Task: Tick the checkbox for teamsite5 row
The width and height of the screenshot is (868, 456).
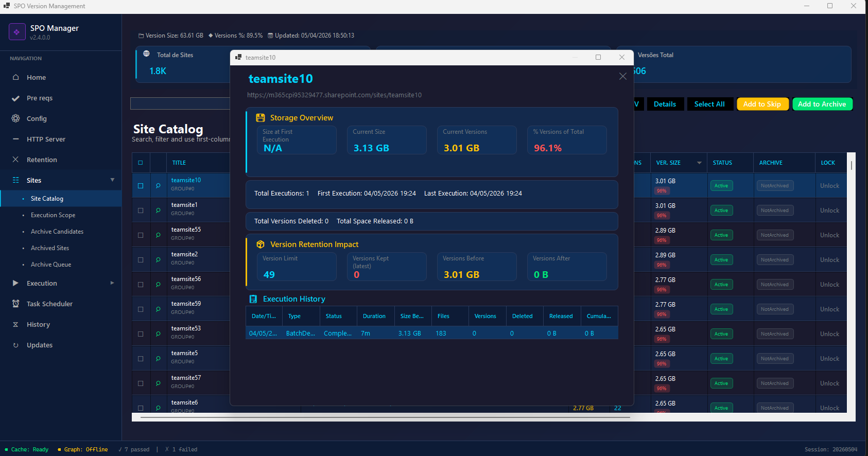Action: pos(141,359)
